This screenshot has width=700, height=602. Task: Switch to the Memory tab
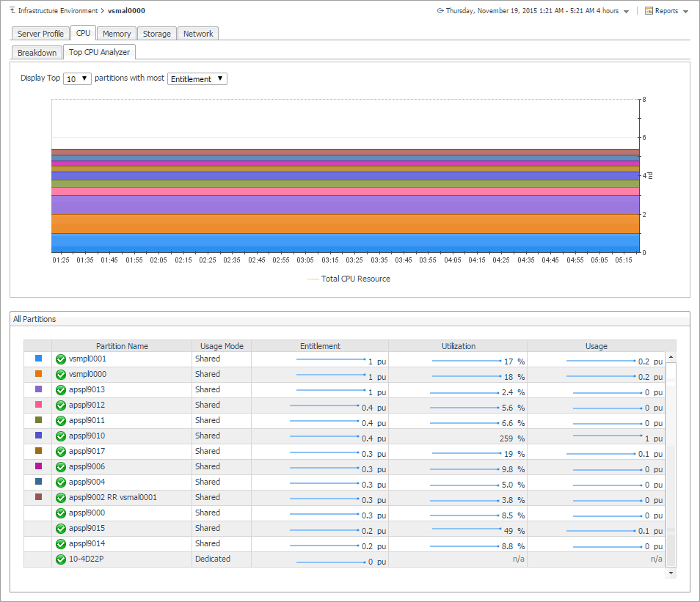pyautogui.click(x=117, y=34)
